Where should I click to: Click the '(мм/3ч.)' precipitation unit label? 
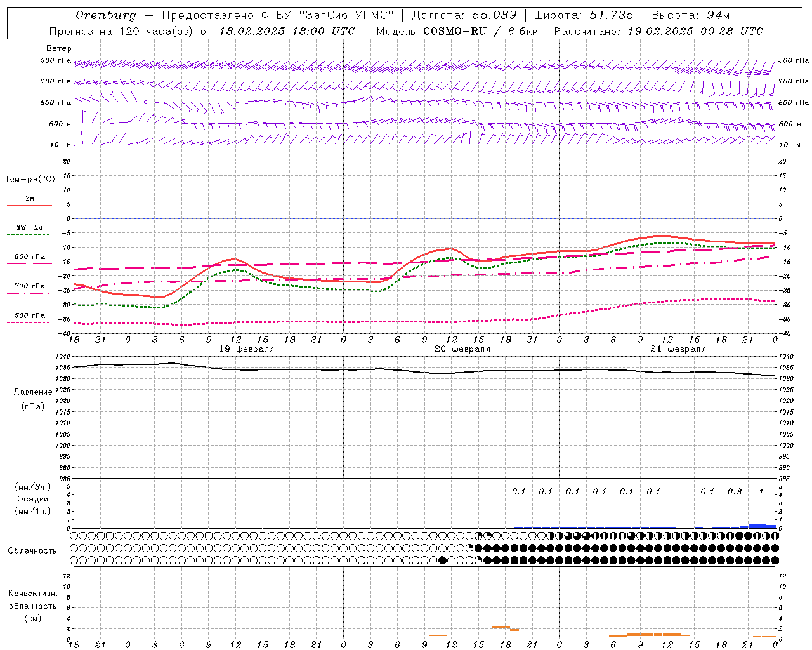(33, 487)
